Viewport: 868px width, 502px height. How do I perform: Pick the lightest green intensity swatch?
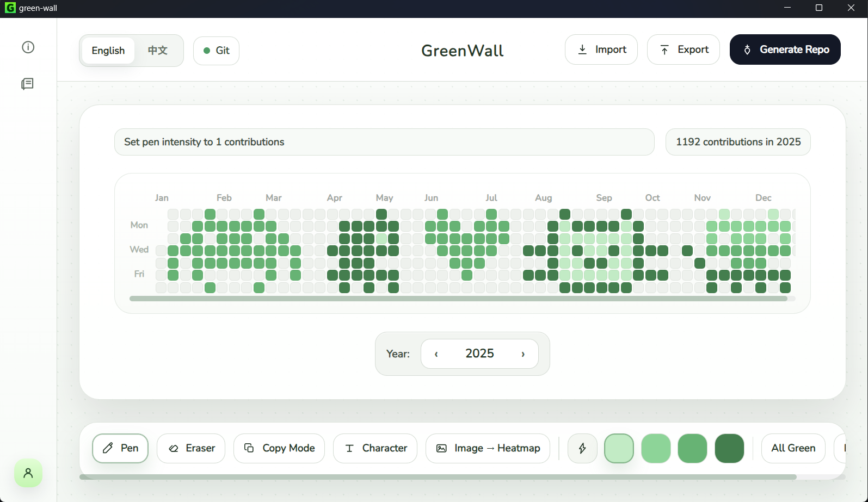pos(619,448)
